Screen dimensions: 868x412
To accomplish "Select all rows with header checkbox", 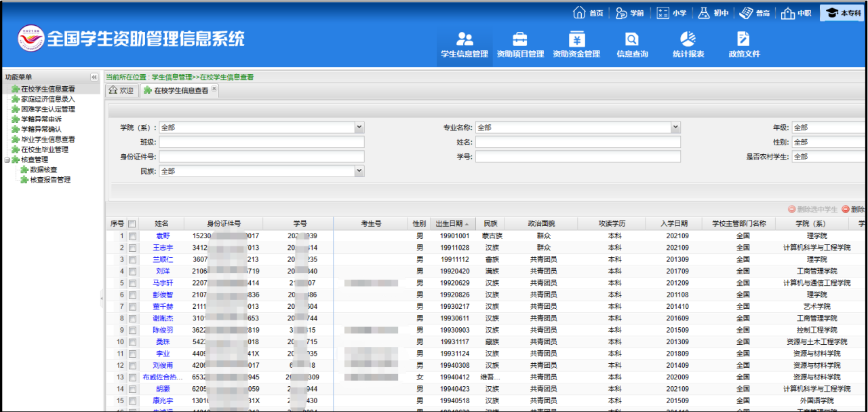I will pyautogui.click(x=132, y=223).
